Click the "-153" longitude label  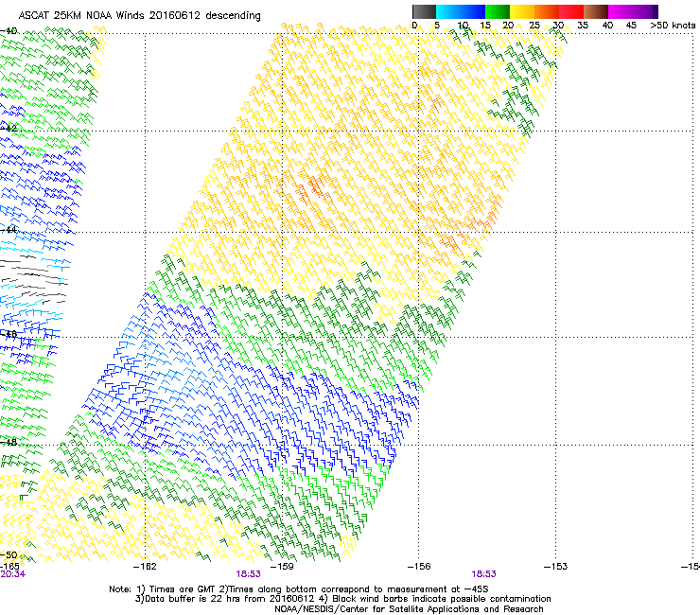pyautogui.click(x=555, y=567)
